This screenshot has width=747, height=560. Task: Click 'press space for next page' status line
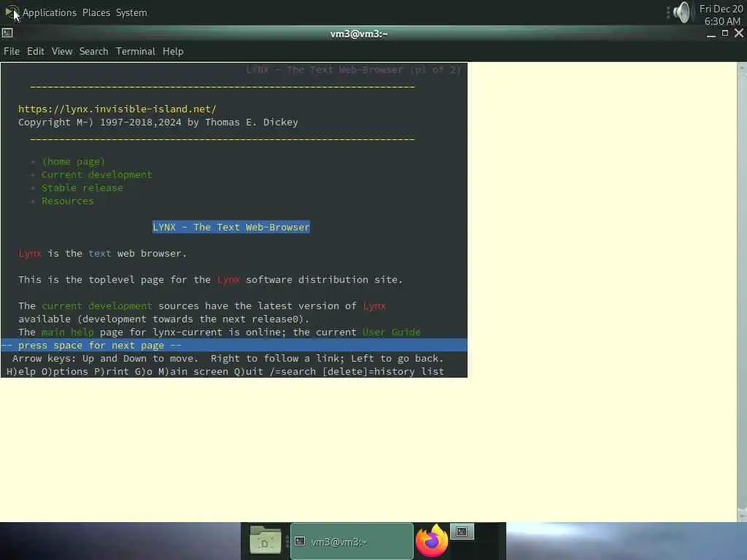point(234,345)
